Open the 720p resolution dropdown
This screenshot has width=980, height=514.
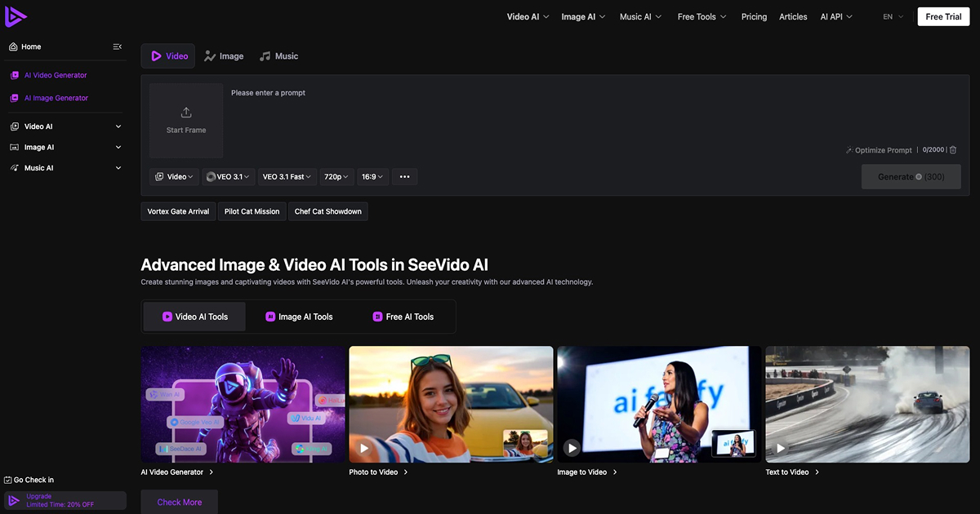coord(336,176)
